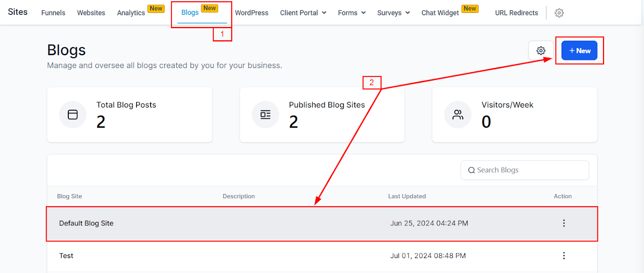
Task: Click the blog settings gear beside New button
Action: pos(541,51)
